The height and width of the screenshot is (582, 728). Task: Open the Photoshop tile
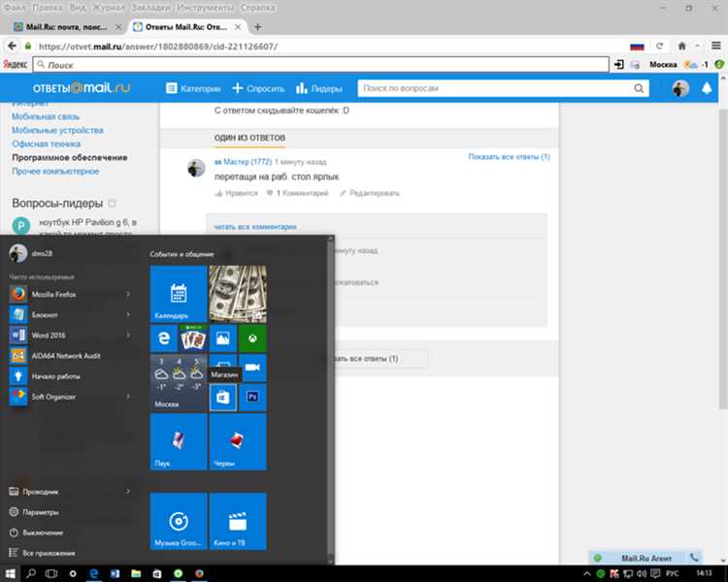(252, 398)
